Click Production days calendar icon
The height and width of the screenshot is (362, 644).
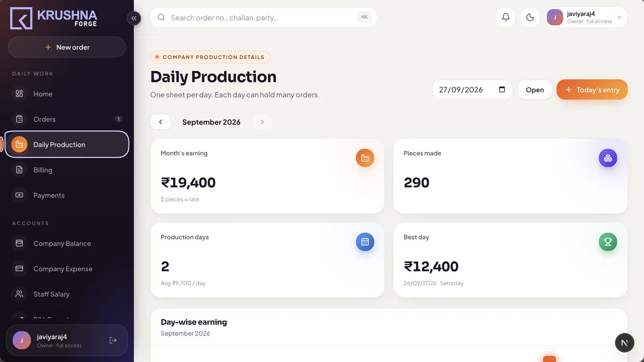pyautogui.click(x=365, y=242)
